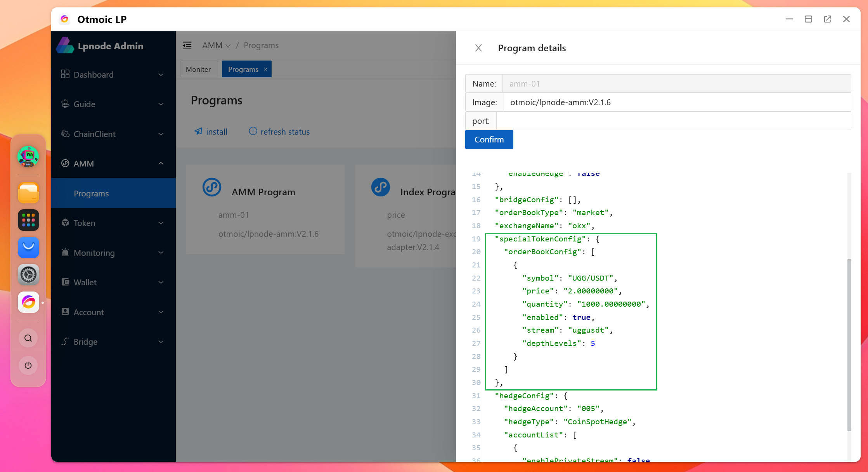Select the ChainClient sidebar icon

tap(65, 134)
